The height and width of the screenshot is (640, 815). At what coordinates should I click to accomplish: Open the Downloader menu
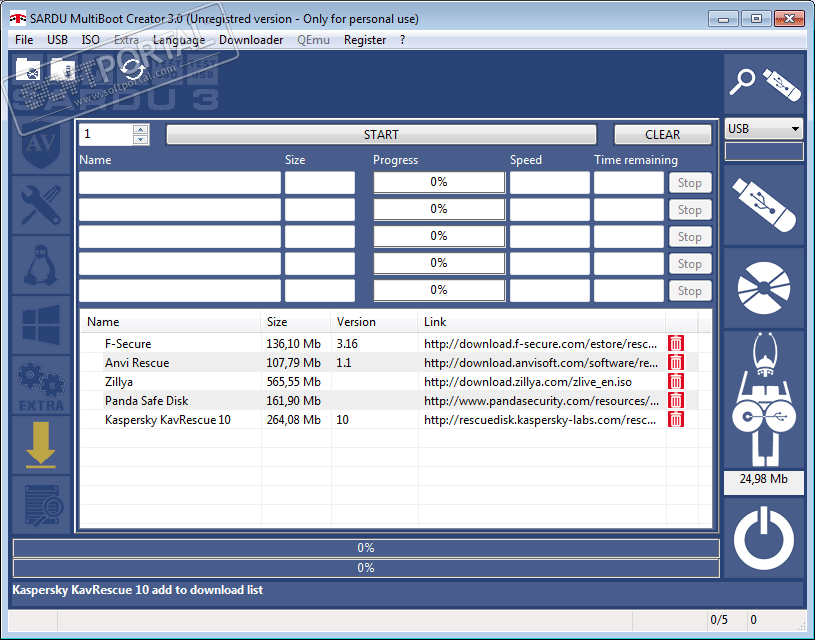(251, 40)
